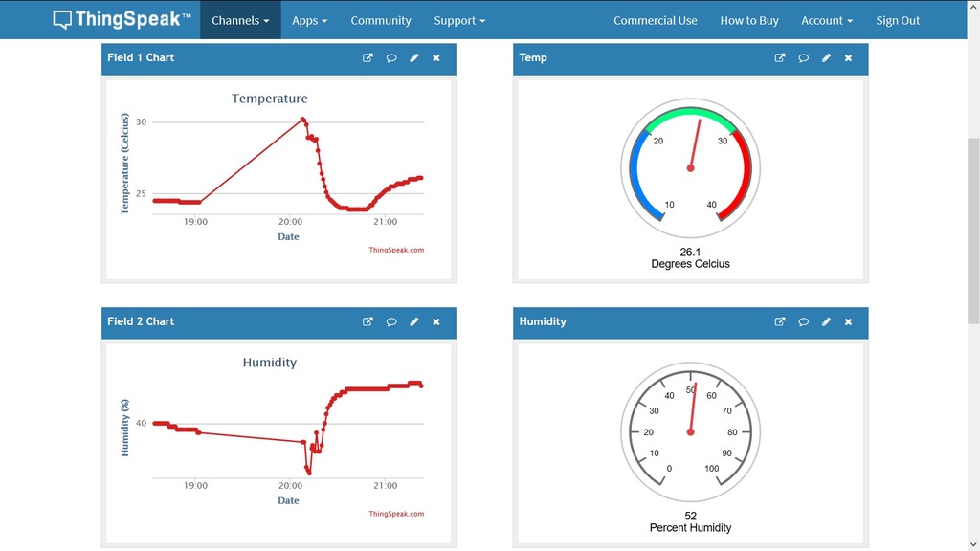The width and height of the screenshot is (980, 551).
Task: Edit Field 2 Chart with pencil icon
Action: coord(414,322)
